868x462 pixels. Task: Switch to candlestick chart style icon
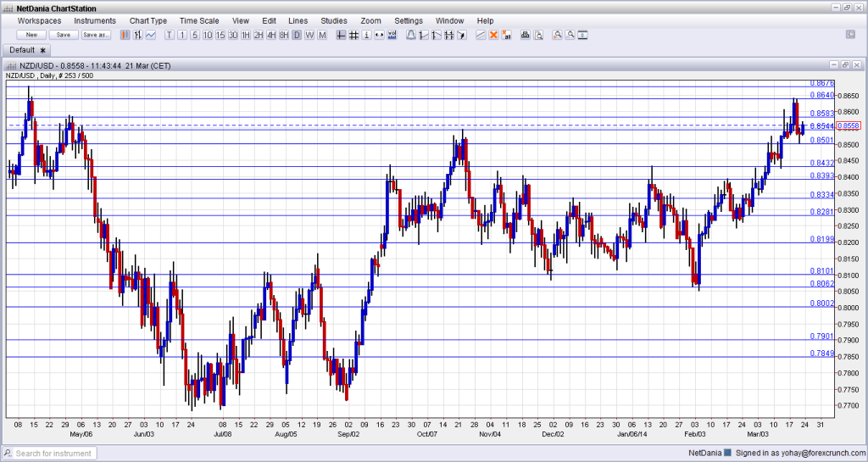[x=125, y=35]
